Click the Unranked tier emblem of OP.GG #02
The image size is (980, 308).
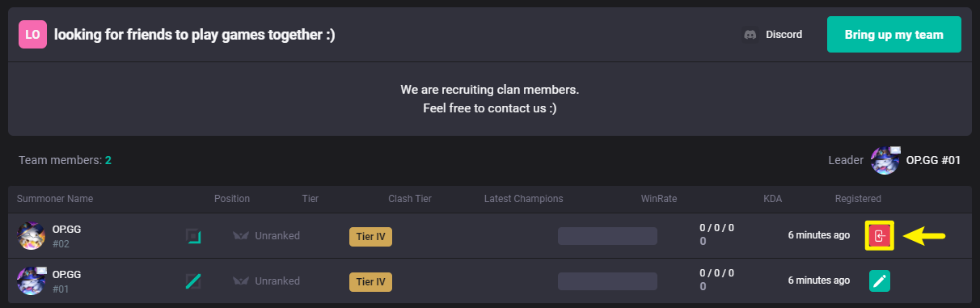point(241,236)
